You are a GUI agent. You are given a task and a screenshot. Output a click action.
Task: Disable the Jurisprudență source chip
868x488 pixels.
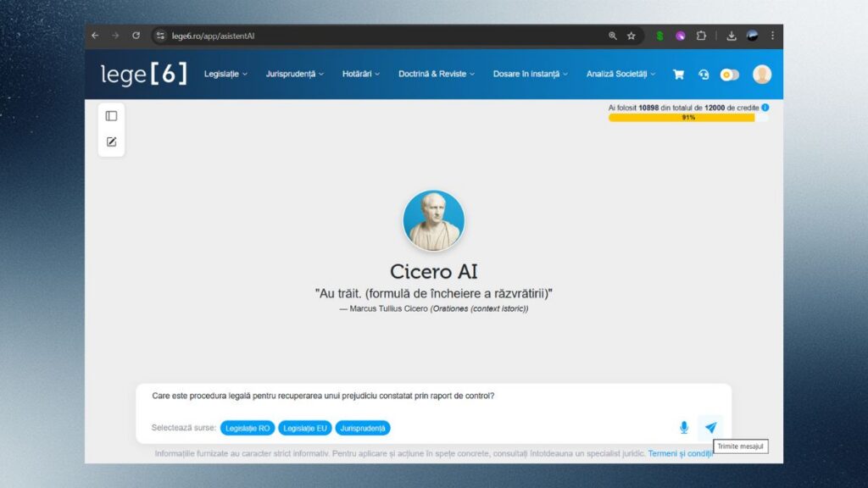coord(363,428)
